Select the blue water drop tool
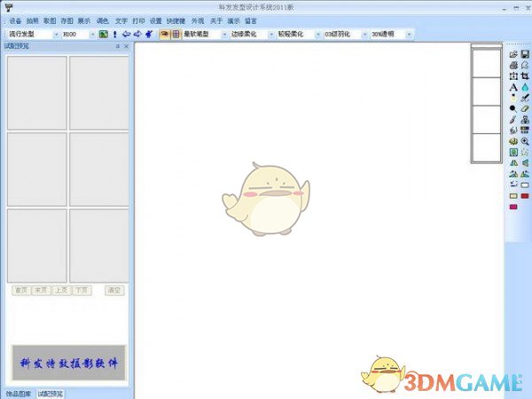The height and width of the screenshot is (399, 532). point(525,87)
